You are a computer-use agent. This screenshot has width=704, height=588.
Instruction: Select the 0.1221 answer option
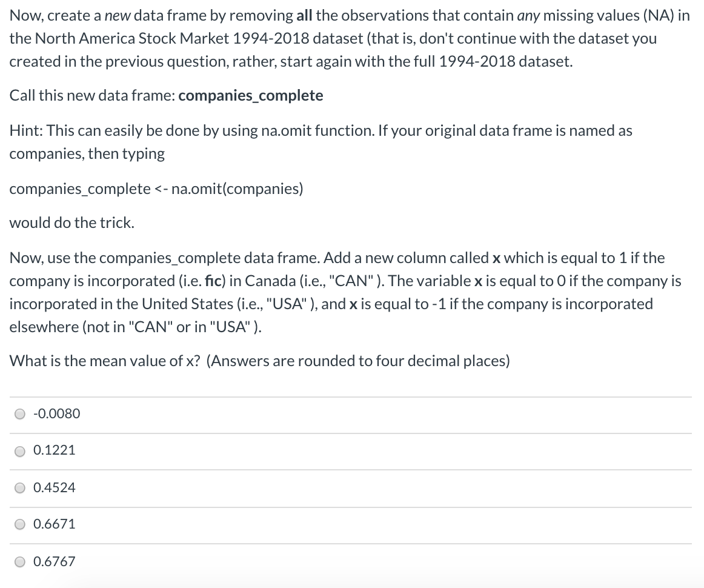[20, 451]
